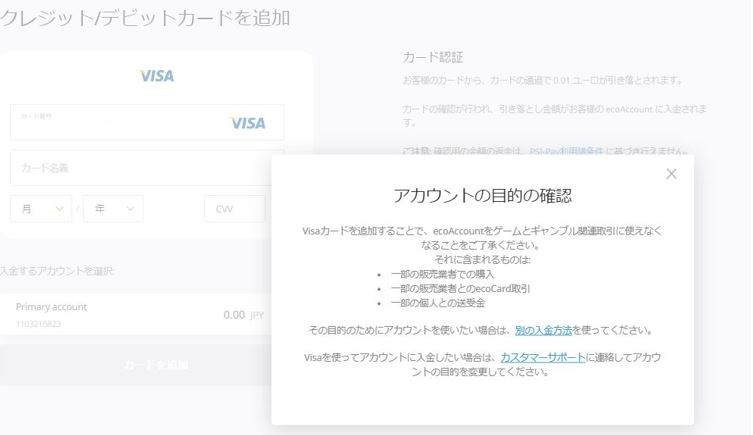The image size is (753, 435).
Task: Click the 一部の個人との送受金 bullet text
Action: pyautogui.click(x=438, y=303)
